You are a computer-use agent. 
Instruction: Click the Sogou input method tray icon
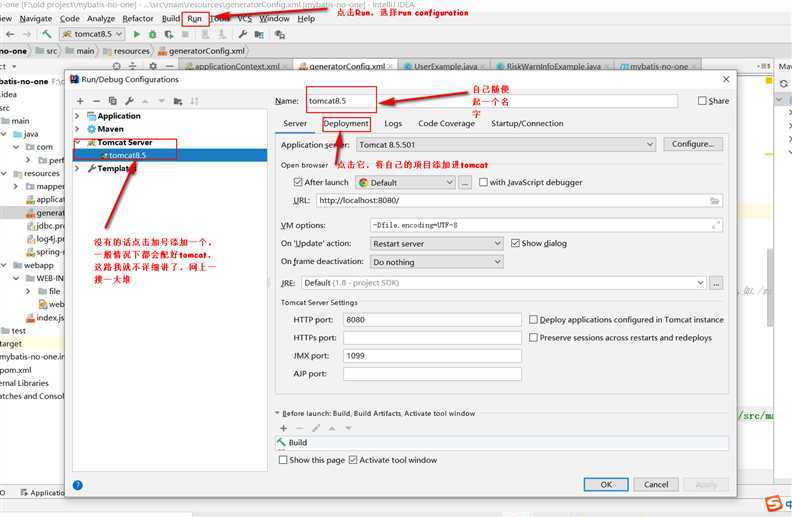coord(773,503)
